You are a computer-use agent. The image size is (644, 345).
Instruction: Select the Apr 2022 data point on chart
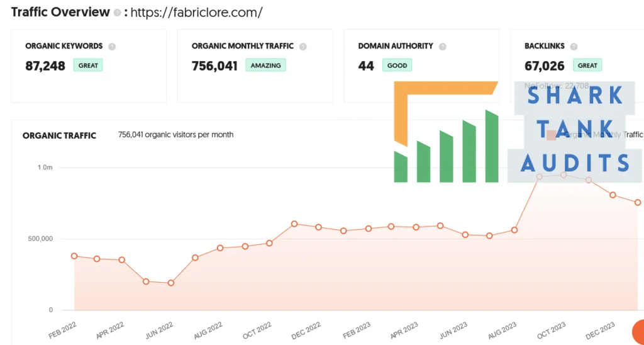(x=122, y=260)
